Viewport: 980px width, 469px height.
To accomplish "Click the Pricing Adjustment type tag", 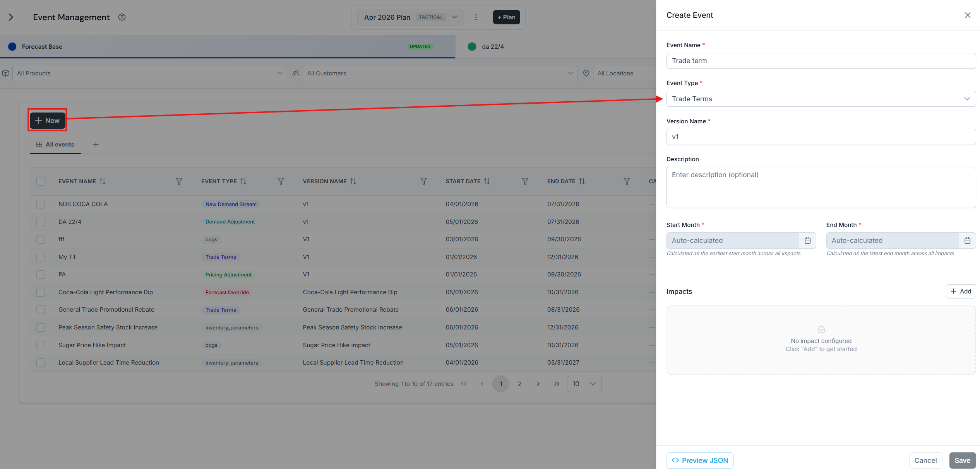I will point(228,275).
